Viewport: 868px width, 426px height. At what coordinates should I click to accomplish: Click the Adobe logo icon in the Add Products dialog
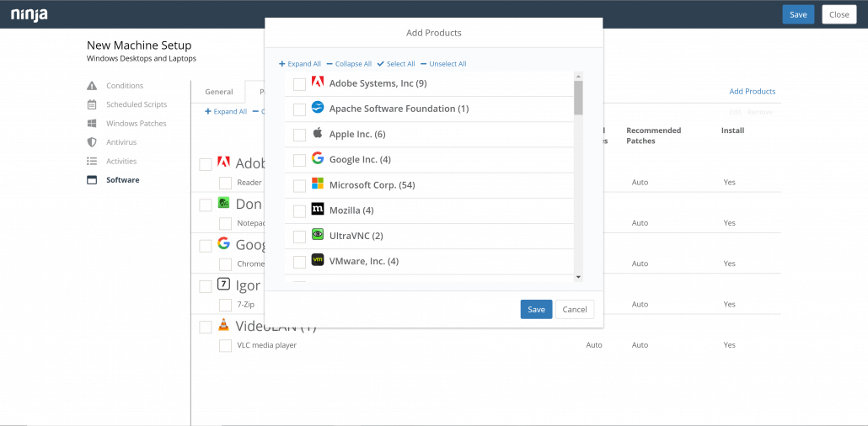(318, 83)
